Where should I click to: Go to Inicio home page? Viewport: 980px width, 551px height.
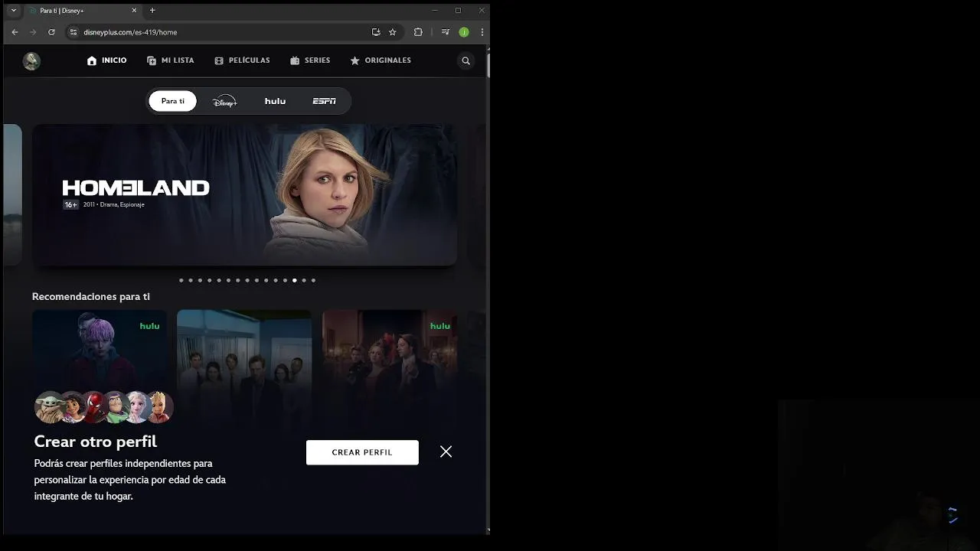107,60
